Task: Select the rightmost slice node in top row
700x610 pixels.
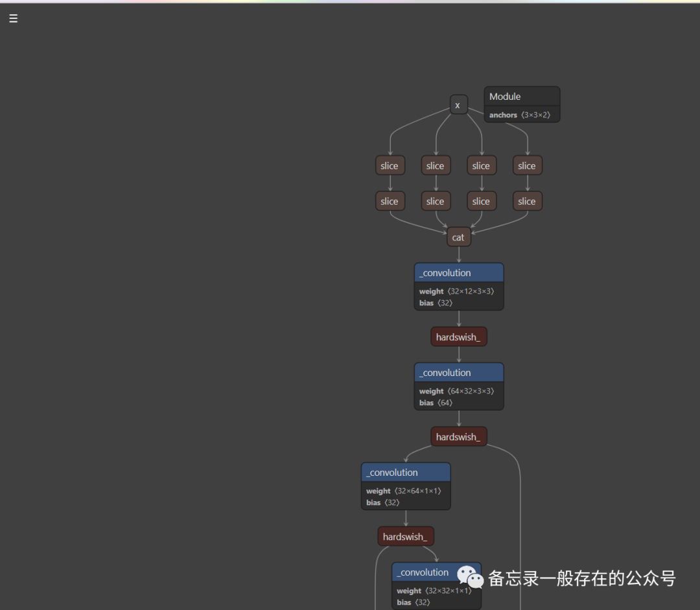Action: (x=527, y=165)
